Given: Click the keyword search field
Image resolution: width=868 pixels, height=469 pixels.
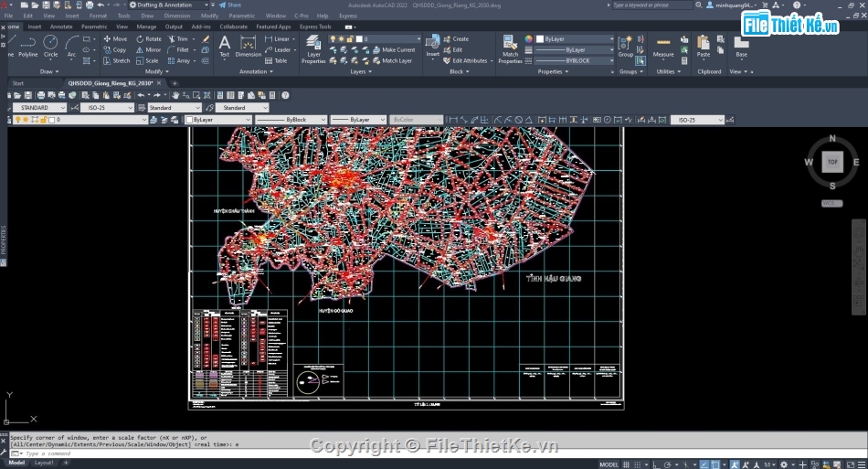Looking at the screenshot, I should pos(651,5).
